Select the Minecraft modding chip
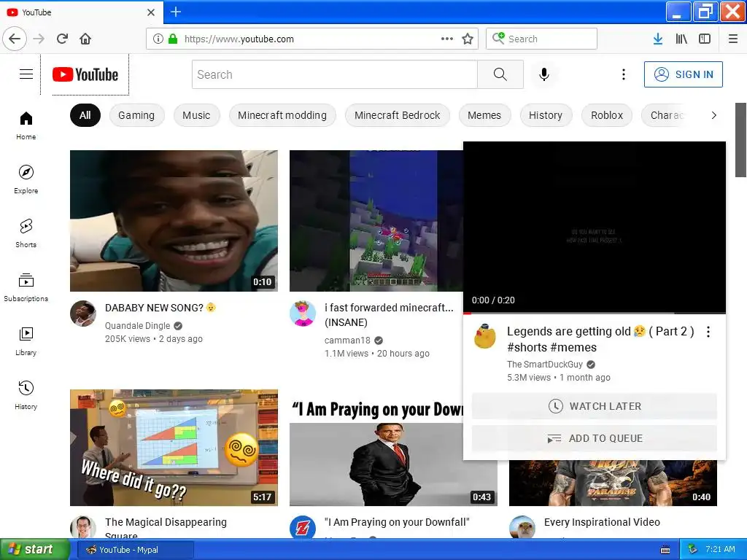The image size is (747, 560). [282, 115]
